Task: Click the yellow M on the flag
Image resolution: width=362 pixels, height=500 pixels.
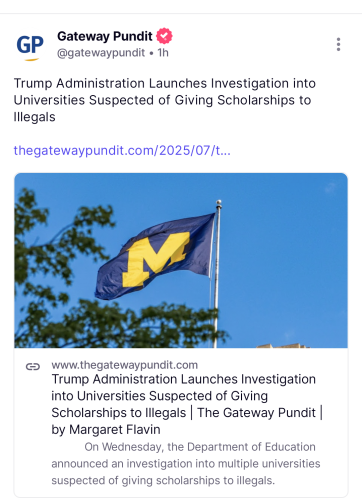Action: pos(156,259)
